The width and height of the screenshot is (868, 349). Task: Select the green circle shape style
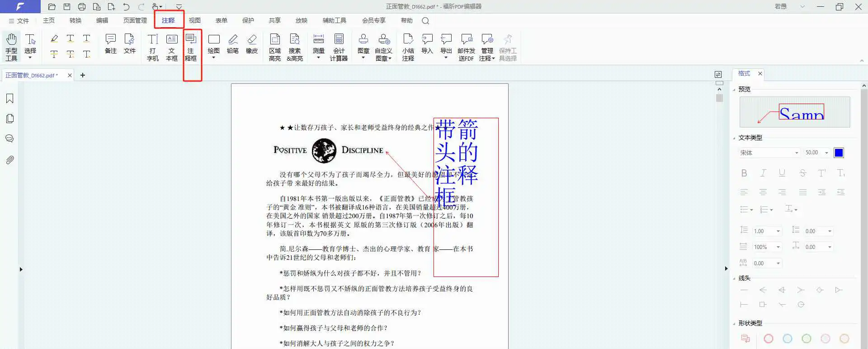(807, 338)
